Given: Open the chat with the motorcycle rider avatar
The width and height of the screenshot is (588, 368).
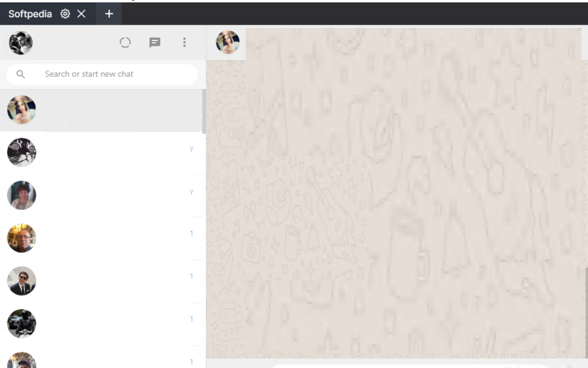Looking at the screenshot, I should tap(21, 324).
